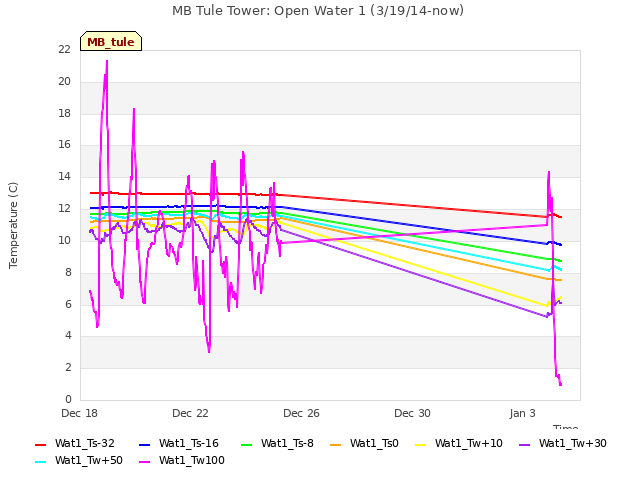Click the 12 y-axis tick label

[64, 208]
